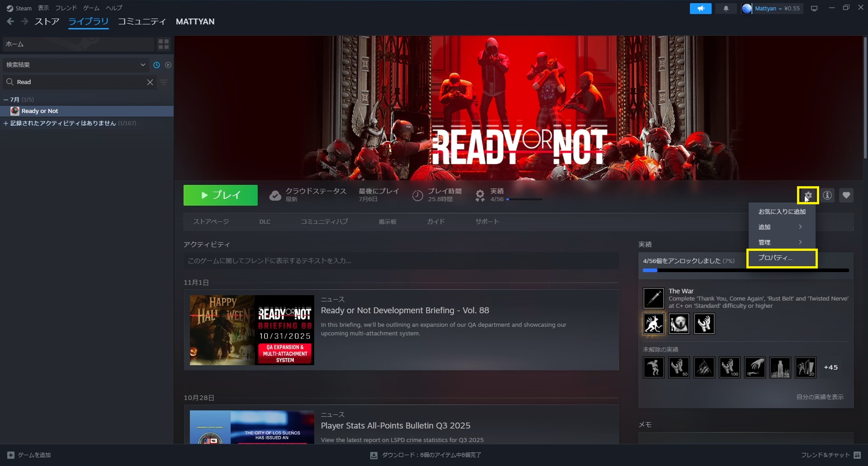Expand the no recorded activity category
Image resolution: width=868 pixels, height=466 pixels.
[x=6, y=123]
